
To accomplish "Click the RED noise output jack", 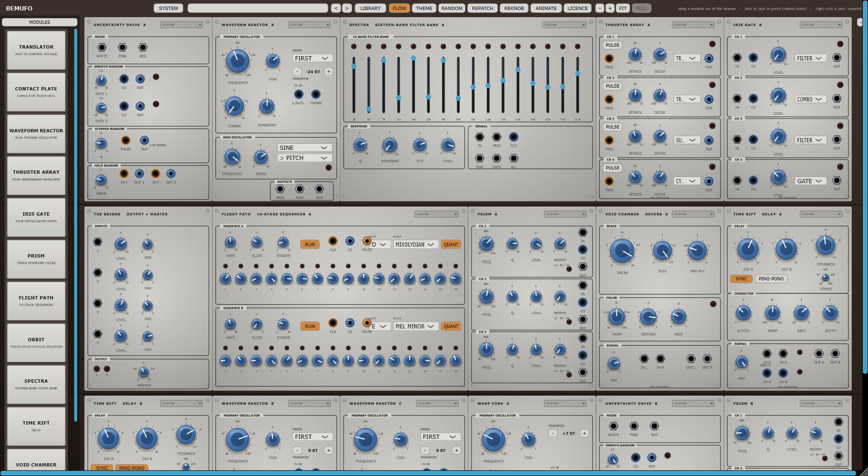I will coord(143,47).
